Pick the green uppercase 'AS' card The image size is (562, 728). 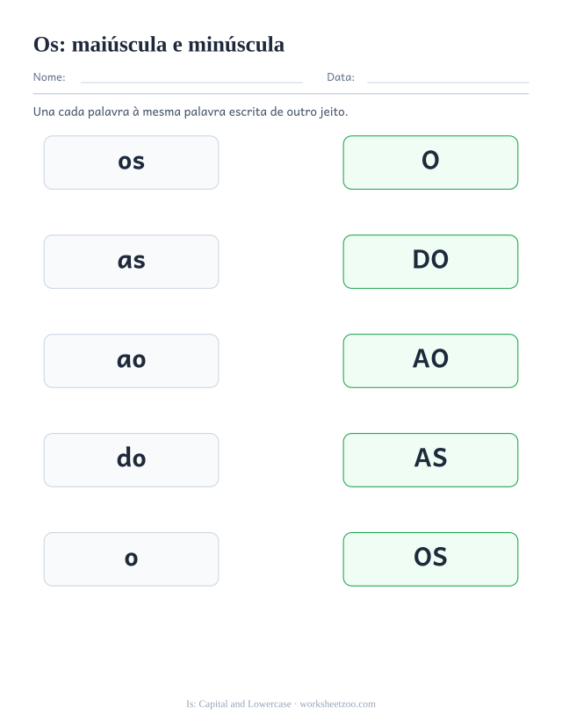coord(430,460)
